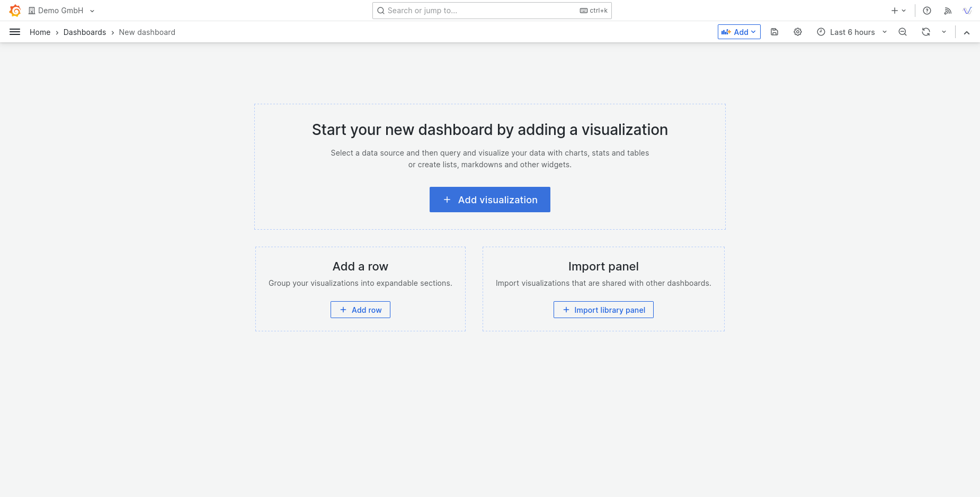The height and width of the screenshot is (497, 980).
Task: Open the hamburger navigation menu
Action: point(15,32)
